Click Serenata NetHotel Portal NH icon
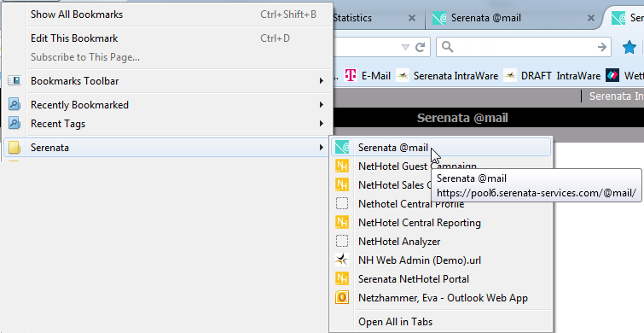644x333 pixels. [x=342, y=278]
